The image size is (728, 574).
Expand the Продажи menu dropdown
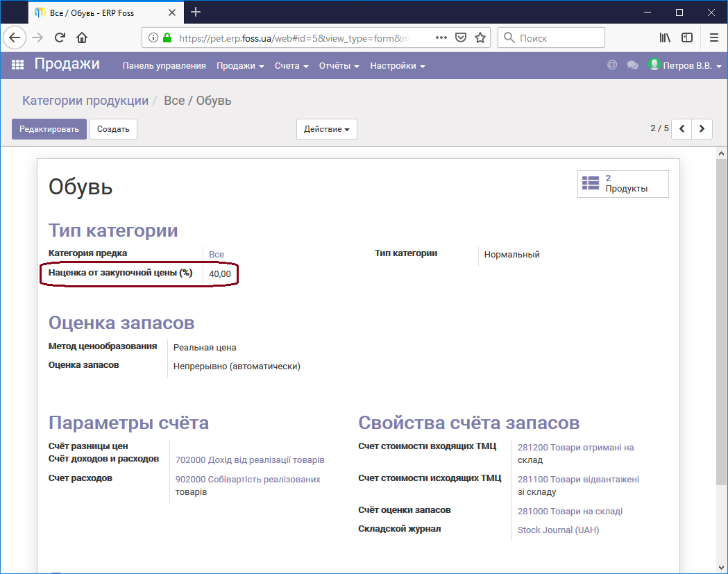click(240, 66)
